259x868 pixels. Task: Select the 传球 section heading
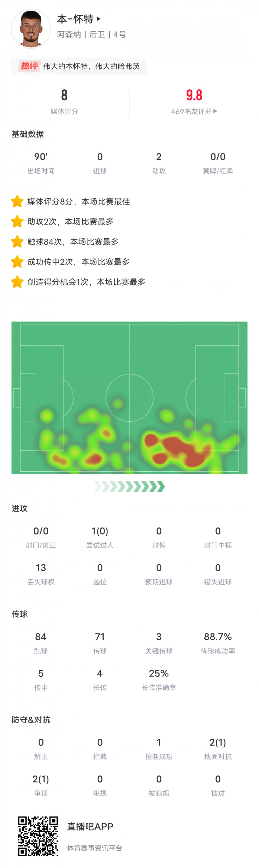coord(20,614)
